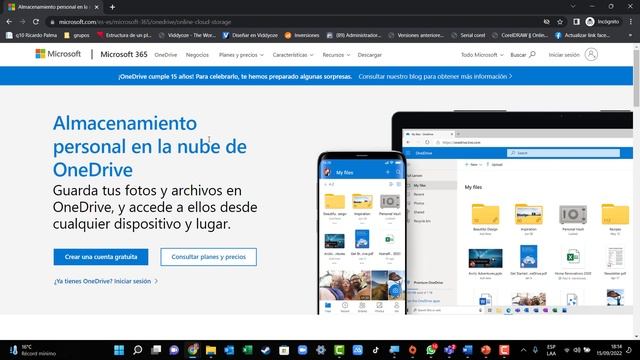Click ¿Ya tienes OneDrive? Iniciar sesión link
This screenshot has width=640, height=360.
[x=106, y=281]
